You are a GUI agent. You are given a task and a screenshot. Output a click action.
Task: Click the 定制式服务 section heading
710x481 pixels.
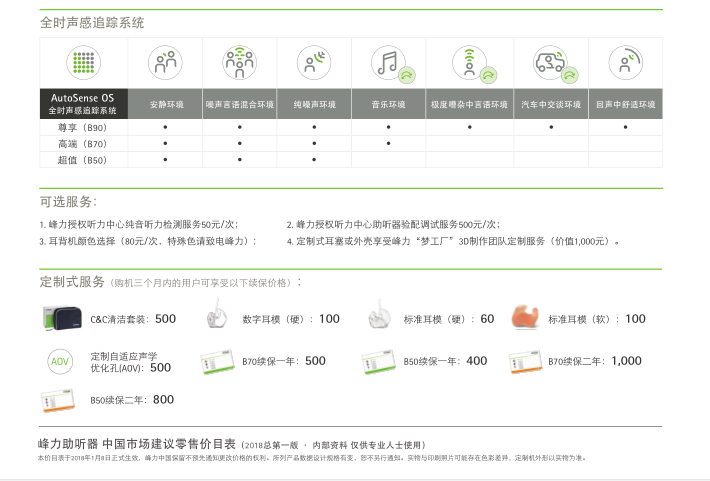(x=72, y=282)
